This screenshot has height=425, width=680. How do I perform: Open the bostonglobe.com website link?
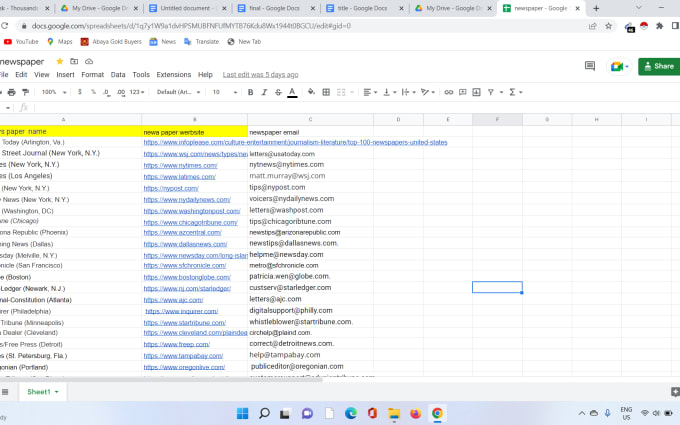(x=187, y=277)
